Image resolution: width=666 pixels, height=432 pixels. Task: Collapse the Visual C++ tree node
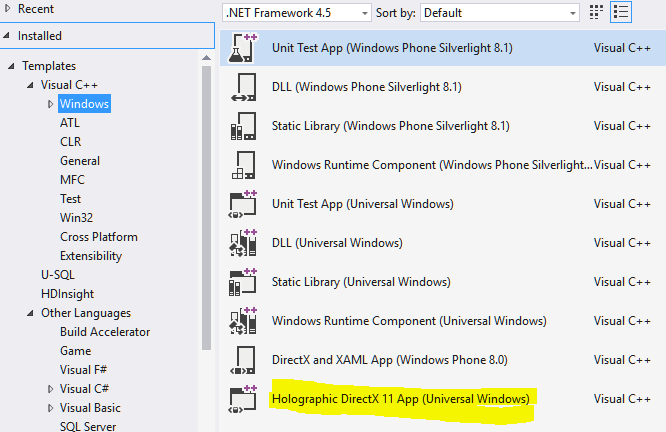[30, 85]
